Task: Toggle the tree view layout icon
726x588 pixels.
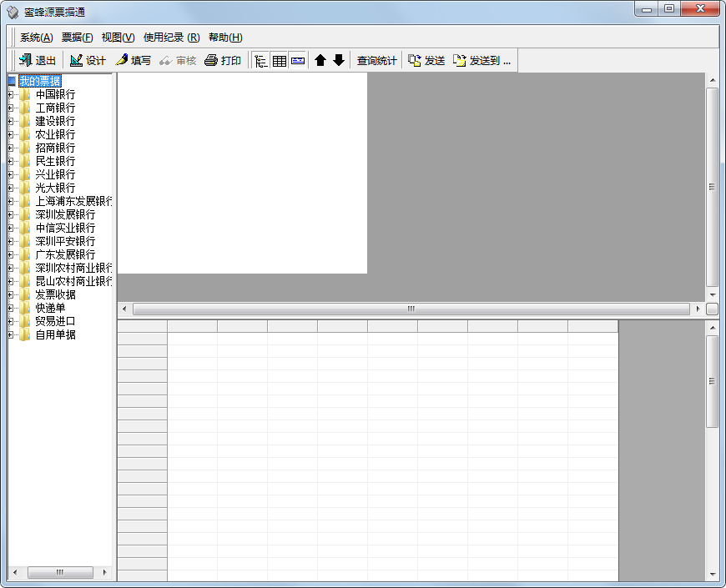Action: coord(260,59)
